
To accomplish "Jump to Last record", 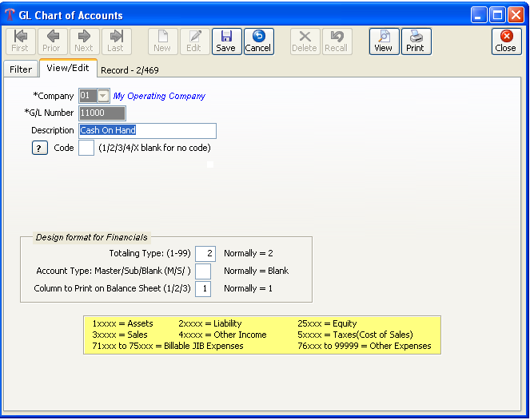I will [116, 42].
